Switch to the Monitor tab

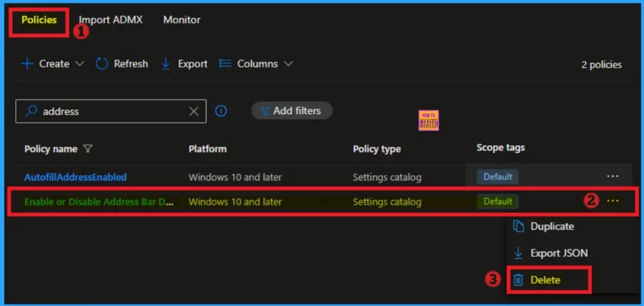[182, 19]
